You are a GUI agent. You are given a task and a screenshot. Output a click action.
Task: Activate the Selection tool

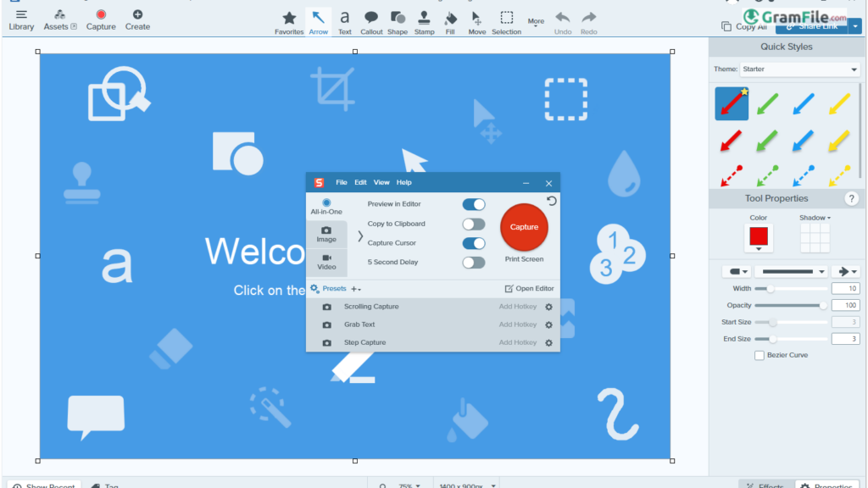click(x=506, y=22)
